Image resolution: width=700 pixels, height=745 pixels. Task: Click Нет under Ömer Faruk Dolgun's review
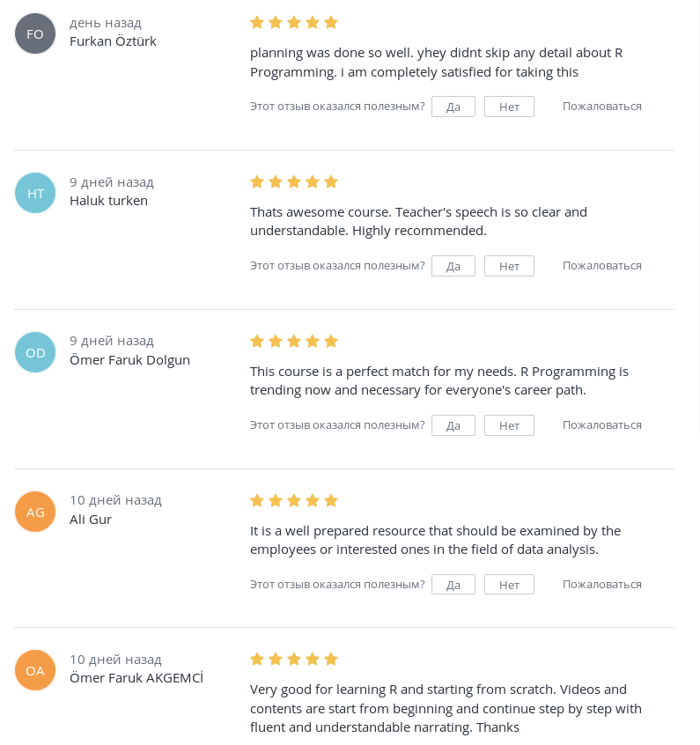coord(509,424)
